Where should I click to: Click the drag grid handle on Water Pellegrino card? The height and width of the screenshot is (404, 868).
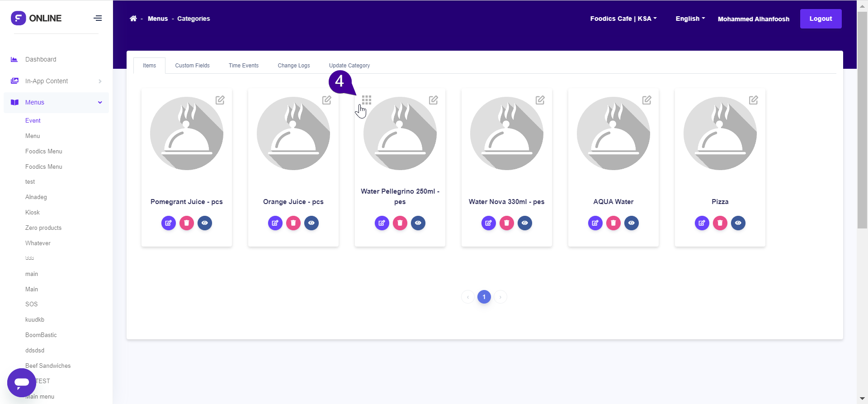tap(367, 100)
